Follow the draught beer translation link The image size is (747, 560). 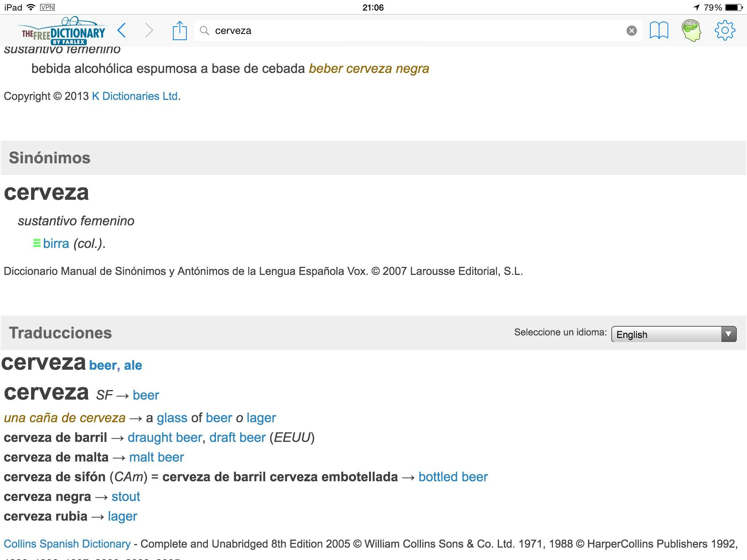point(165,437)
